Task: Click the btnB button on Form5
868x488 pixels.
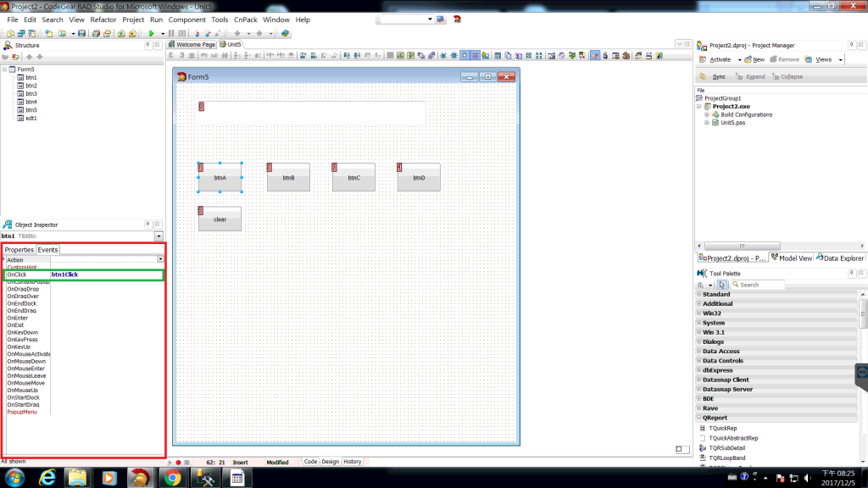Action: point(288,178)
